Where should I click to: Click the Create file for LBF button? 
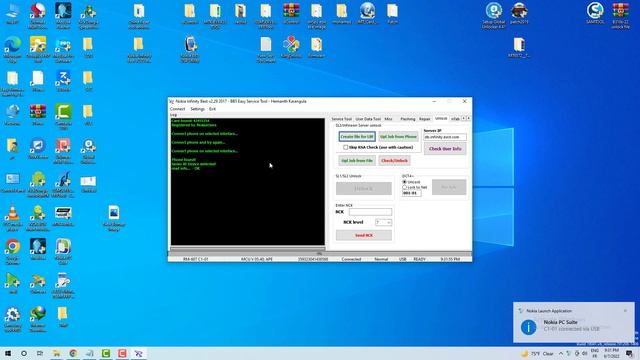click(x=357, y=137)
